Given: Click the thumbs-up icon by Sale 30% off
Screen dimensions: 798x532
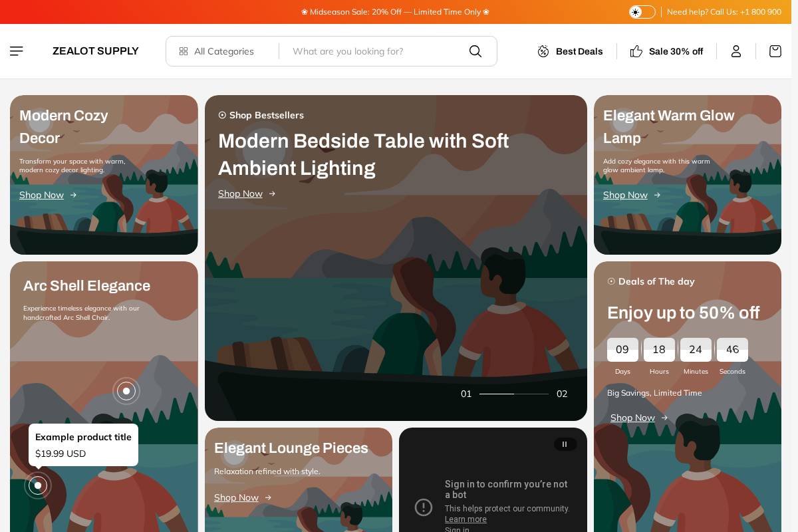Looking at the screenshot, I should [636, 51].
